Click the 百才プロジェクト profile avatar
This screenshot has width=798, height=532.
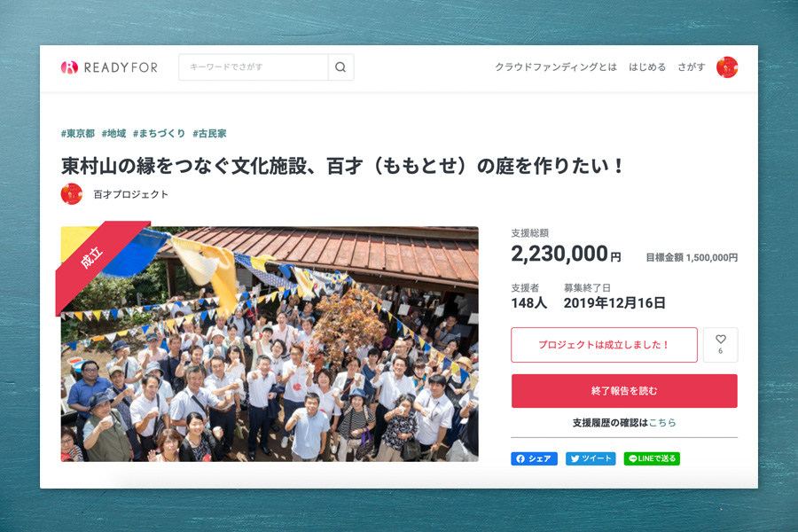[x=71, y=194]
